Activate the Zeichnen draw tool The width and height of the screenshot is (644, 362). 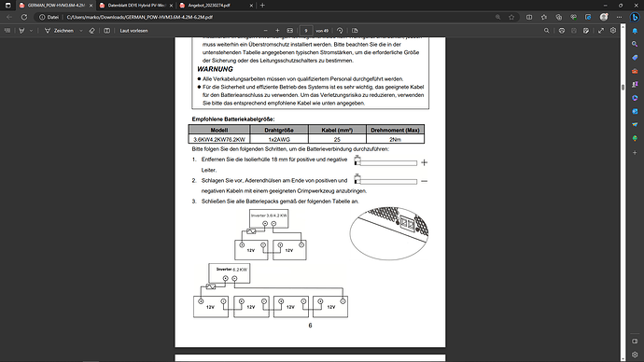[x=59, y=31]
